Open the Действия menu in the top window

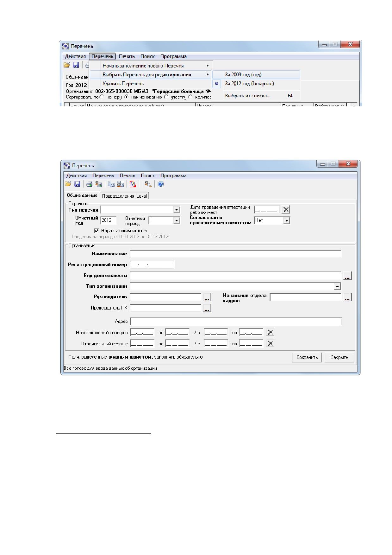tap(75, 56)
